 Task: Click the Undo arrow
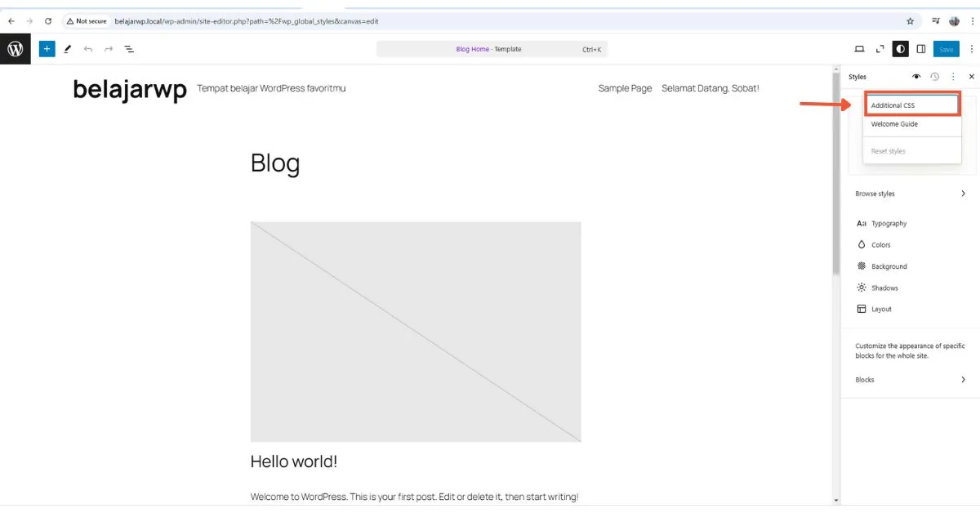pyautogui.click(x=88, y=49)
